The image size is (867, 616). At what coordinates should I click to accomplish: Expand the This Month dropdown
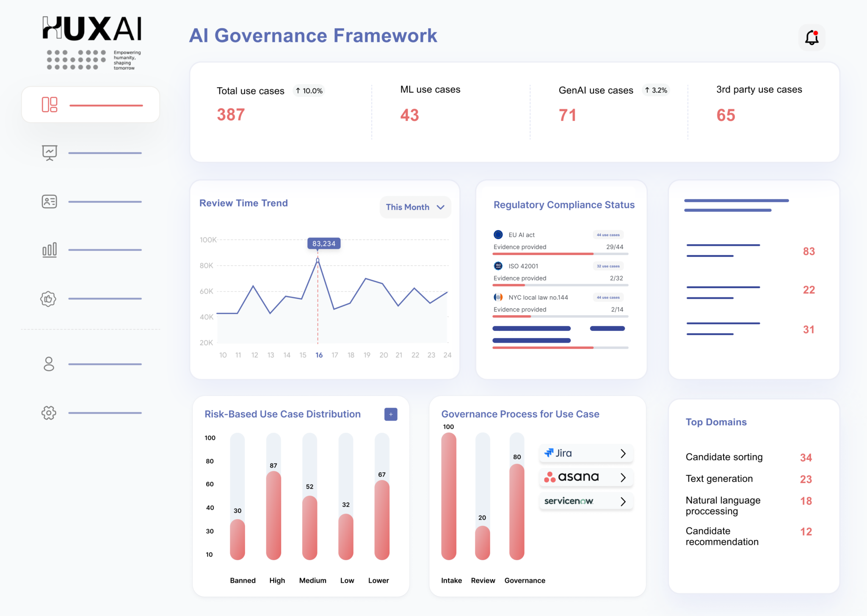pos(415,207)
